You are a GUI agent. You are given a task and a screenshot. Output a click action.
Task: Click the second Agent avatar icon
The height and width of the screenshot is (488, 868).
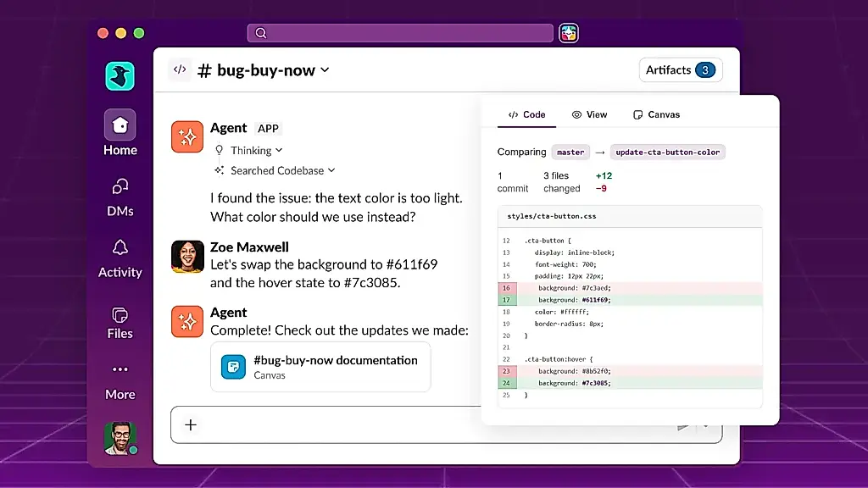(187, 321)
